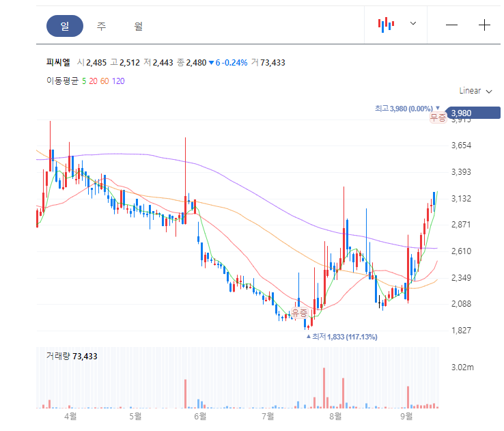Screen dimensions: 504x431
Task: Switch to the weekly 주 chart tab
Action: tap(101, 26)
